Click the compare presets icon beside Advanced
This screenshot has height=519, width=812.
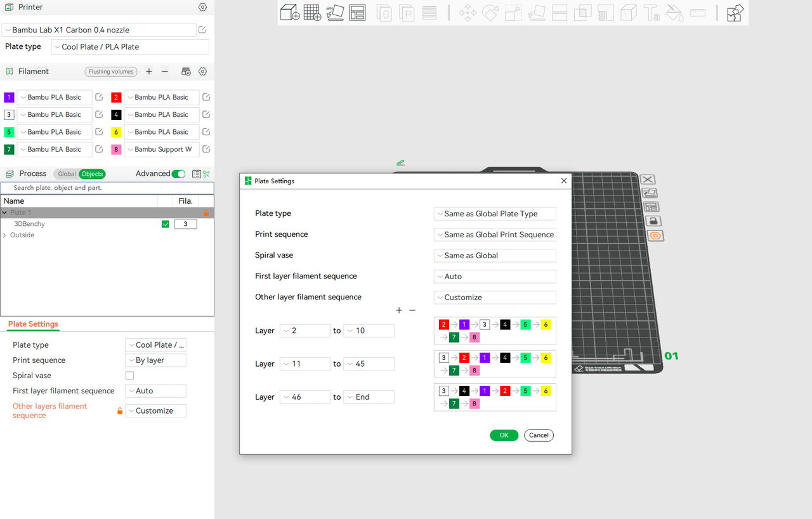coord(207,174)
